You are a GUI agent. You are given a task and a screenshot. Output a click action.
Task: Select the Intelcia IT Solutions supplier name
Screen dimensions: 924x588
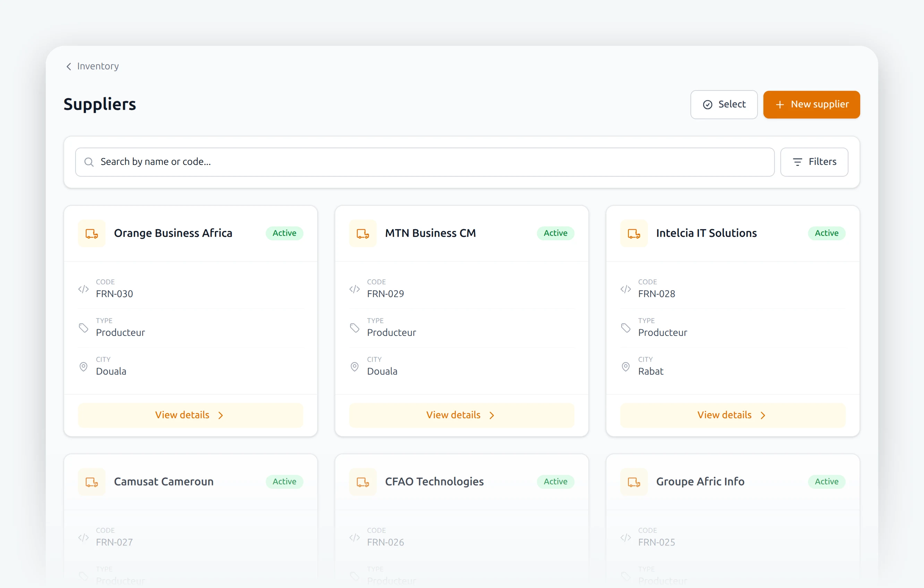pos(707,233)
